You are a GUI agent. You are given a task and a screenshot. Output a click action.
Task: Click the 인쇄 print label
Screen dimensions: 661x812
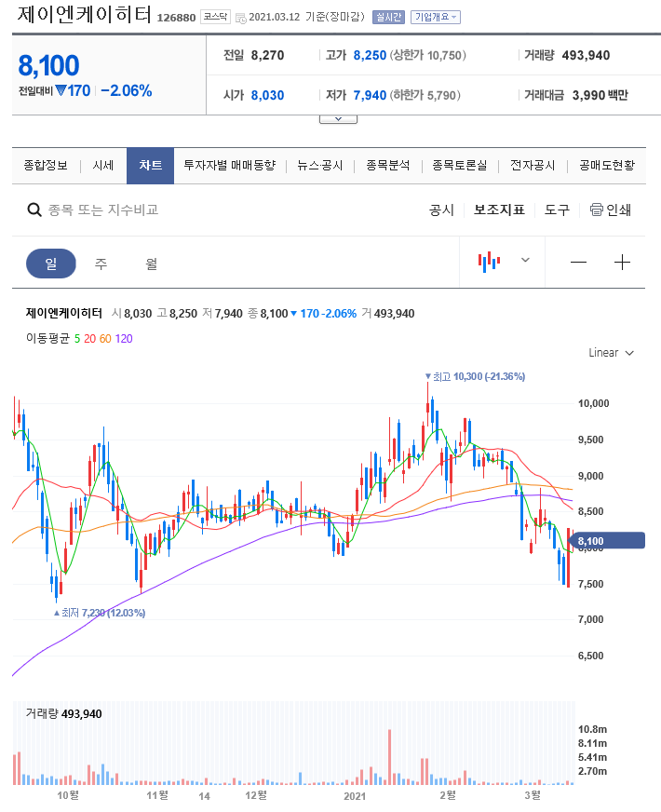click(618, 210)
